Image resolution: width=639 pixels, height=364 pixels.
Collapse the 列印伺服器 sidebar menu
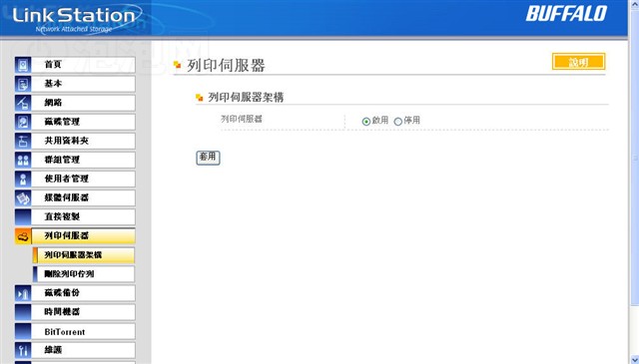click(83, 236)
